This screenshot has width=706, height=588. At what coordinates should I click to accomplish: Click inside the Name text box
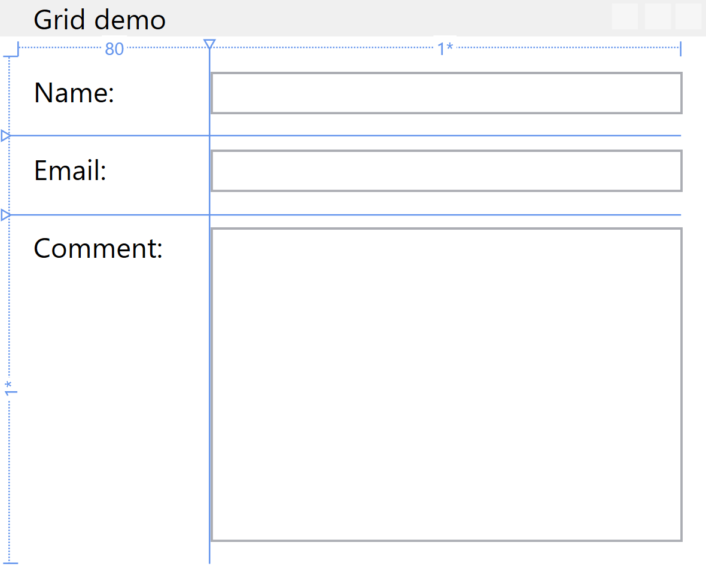click(446, 93)
